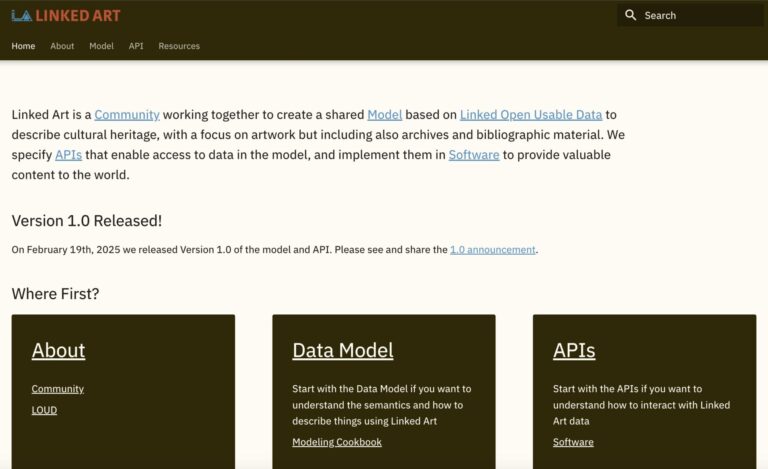Click the Linked Art logo icon
Screen dimensions: 768x469
click(x=22, y=16)
